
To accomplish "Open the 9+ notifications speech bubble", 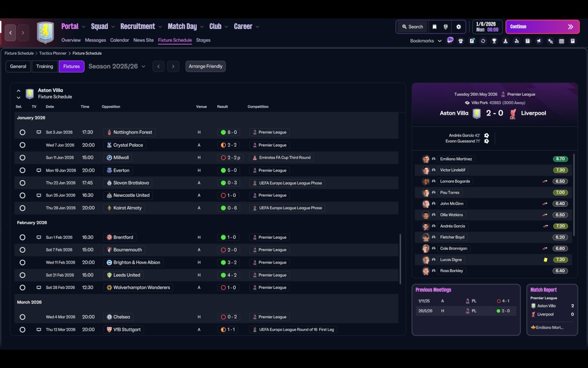I will 450,40.
